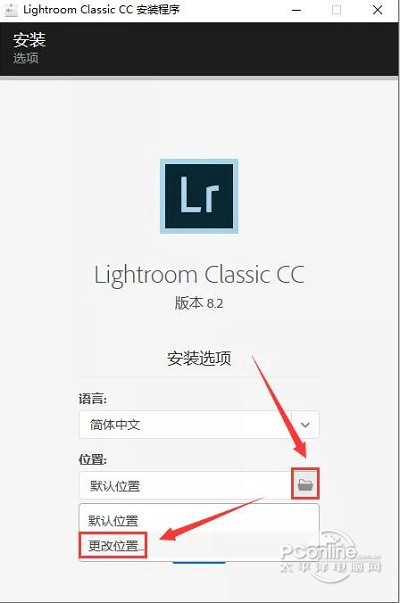This screenshot has width=400, height=603.
Task: Click the blue continue button behind the menu
Action: [x=199, y=563]
